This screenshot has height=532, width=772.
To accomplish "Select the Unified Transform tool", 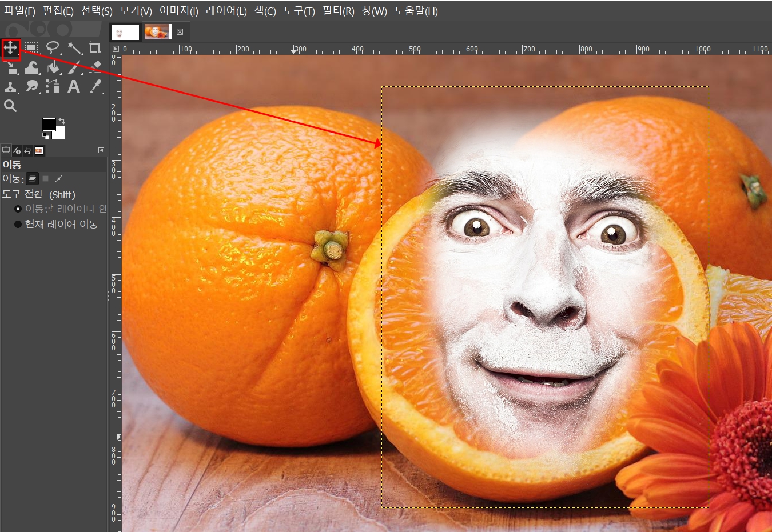I will point(11,67).
